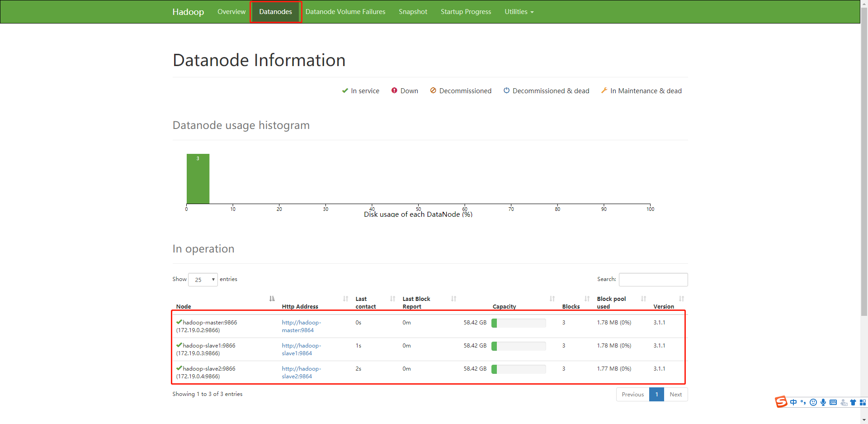The width and height of the screenshot is (868, 424).
Task: Toggle the Chinese/English mode icon
Action: [793, 402]
